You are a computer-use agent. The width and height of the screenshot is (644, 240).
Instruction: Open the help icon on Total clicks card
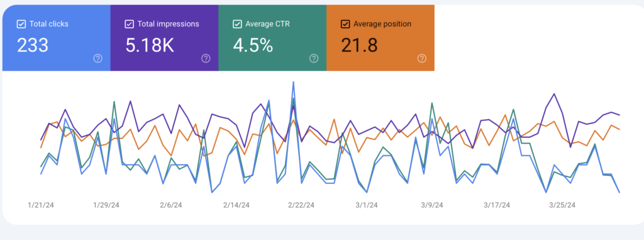click(97, 59)
